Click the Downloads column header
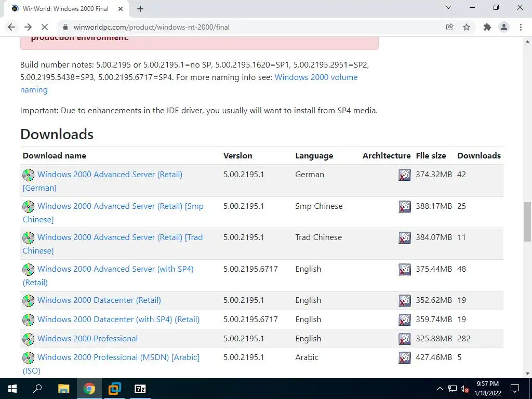Viewport: 532px width, 399px height. (x=479, y=156)
